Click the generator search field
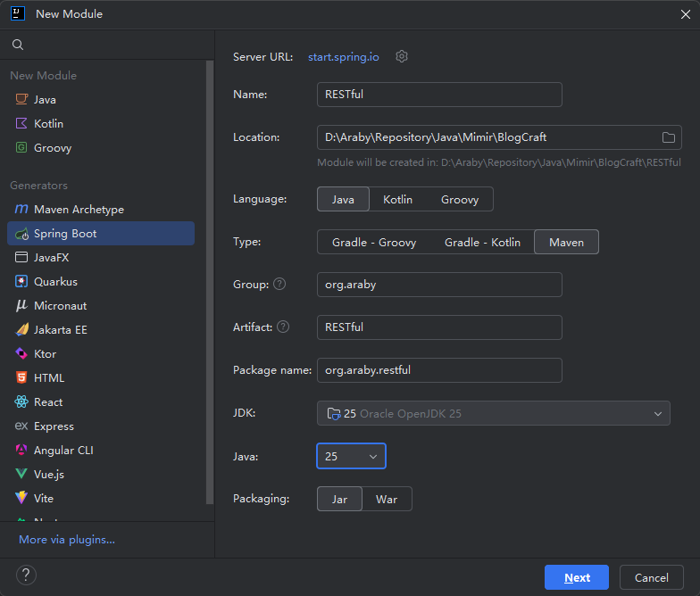700x596 pixels. [x=107, y=45]
